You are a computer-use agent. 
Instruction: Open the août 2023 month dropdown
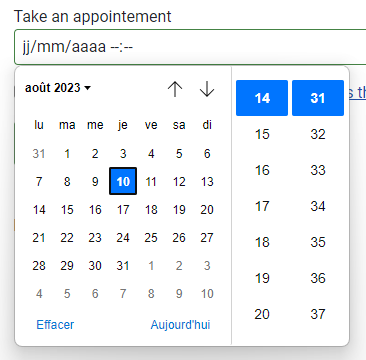(58, 88)
